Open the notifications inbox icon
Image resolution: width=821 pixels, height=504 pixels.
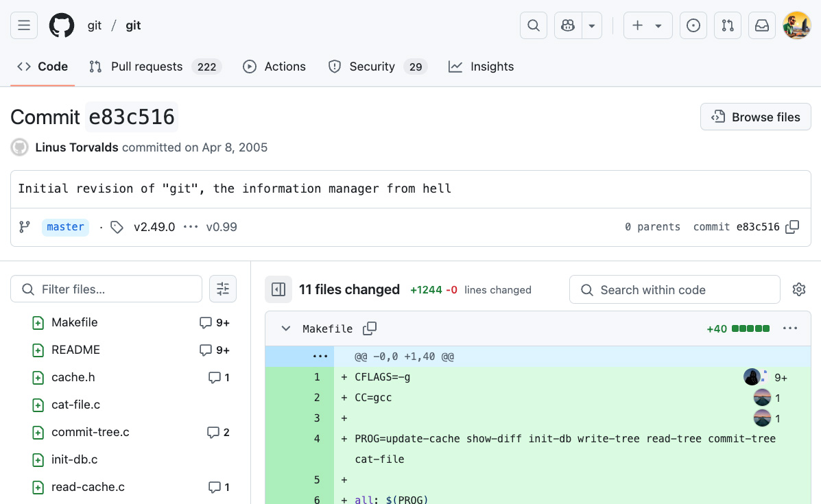762,25
